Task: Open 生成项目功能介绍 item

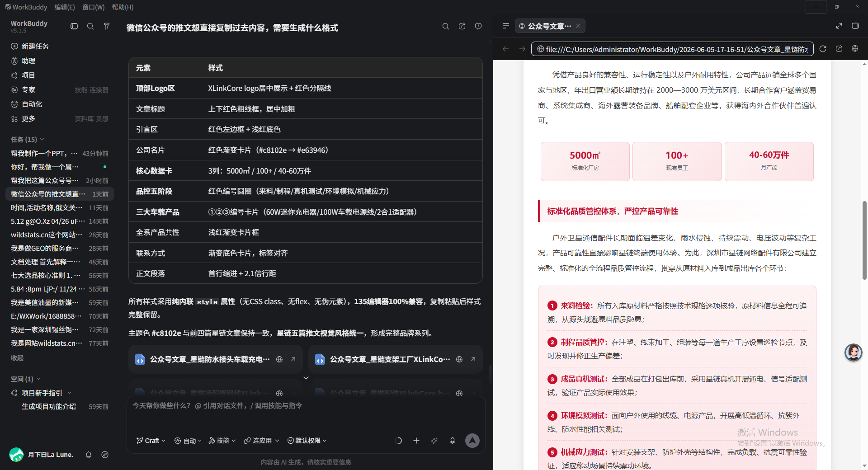Action: point(60,407)
